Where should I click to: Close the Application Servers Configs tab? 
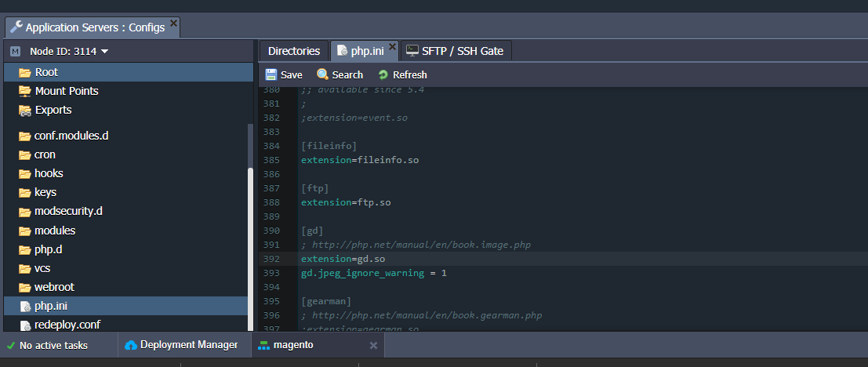[174, 24]
